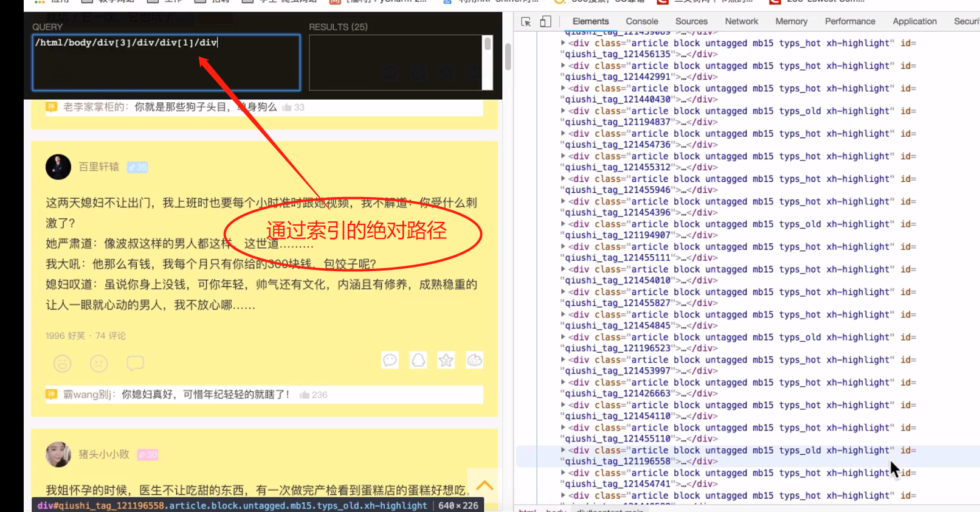This screenshot has width=980, height=512.
Task: Select highlighted DOM row qiushi_tag_121196558
Action: point(748,456)
